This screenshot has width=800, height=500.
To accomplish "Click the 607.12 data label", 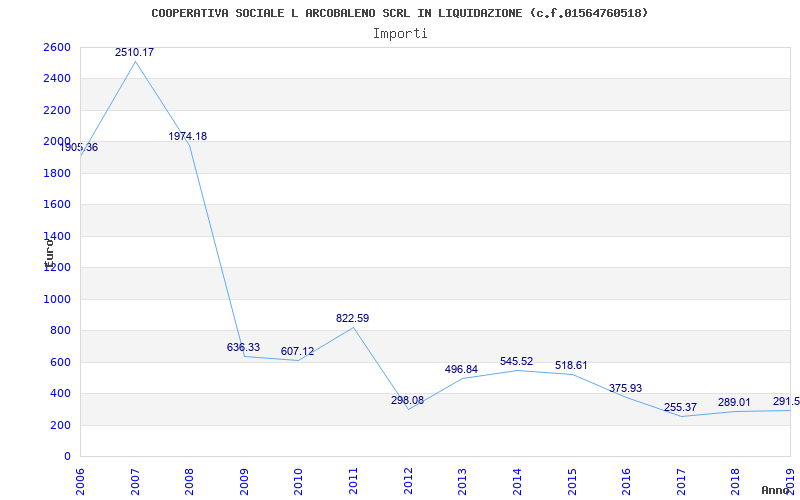I will (297, 352).
